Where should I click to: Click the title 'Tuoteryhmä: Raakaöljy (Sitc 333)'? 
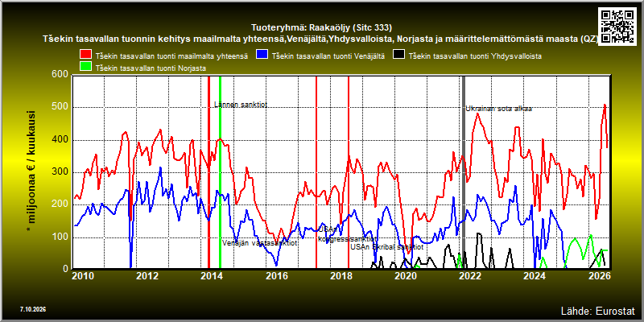click(x=321, y=28)
